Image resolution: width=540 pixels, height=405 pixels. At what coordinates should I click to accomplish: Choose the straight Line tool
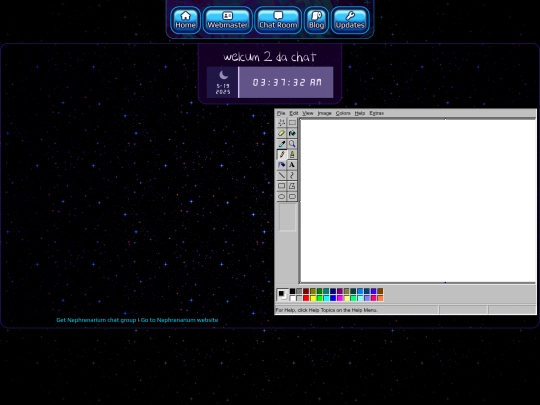pos(281,175)
